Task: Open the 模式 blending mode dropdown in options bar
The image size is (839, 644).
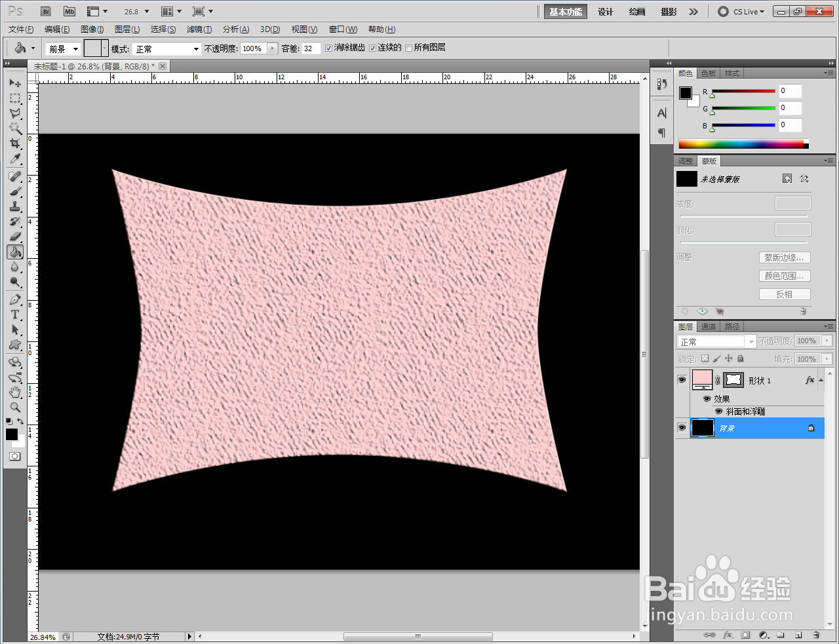Action: 167,48
